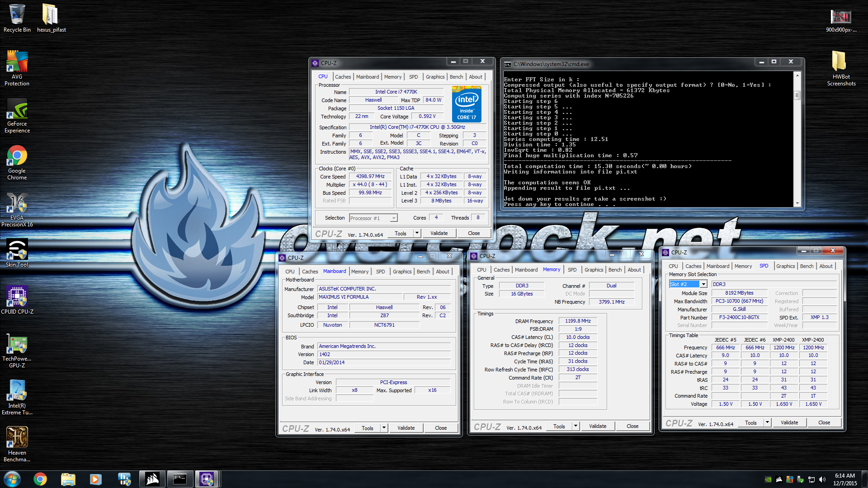Click the DRAM Frequency value 1199.8 MHz

click(578, 321)
